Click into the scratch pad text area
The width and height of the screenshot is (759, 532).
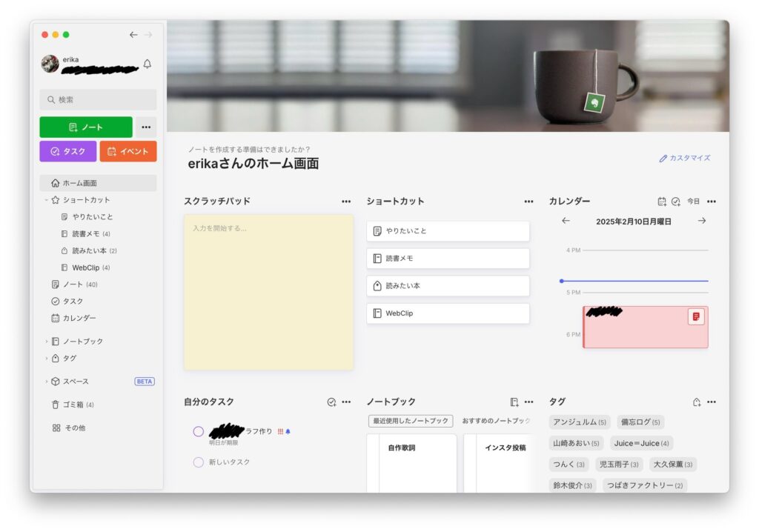(x=268, y=293)
